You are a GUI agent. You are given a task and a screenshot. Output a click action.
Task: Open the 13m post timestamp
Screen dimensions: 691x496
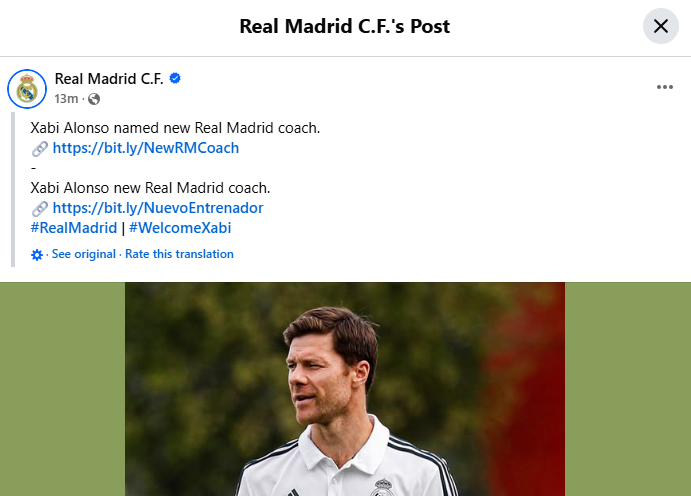click(66, 99)
